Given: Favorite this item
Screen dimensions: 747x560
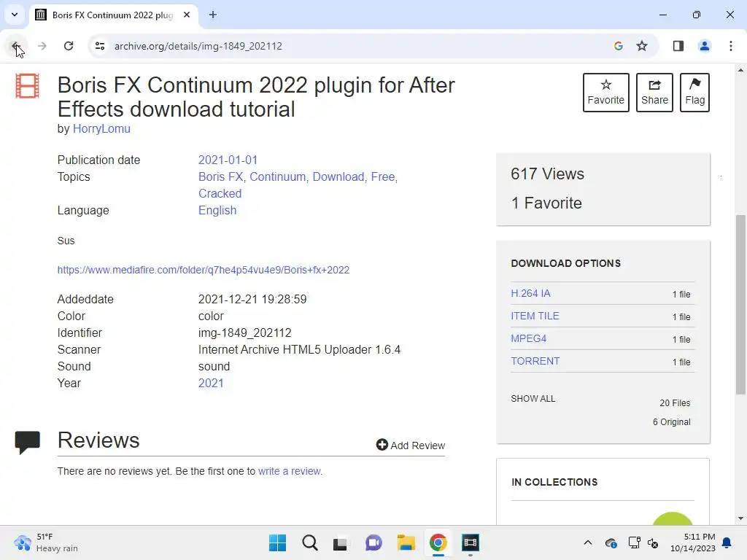Looking at the screenshot, I should point(605,93).
